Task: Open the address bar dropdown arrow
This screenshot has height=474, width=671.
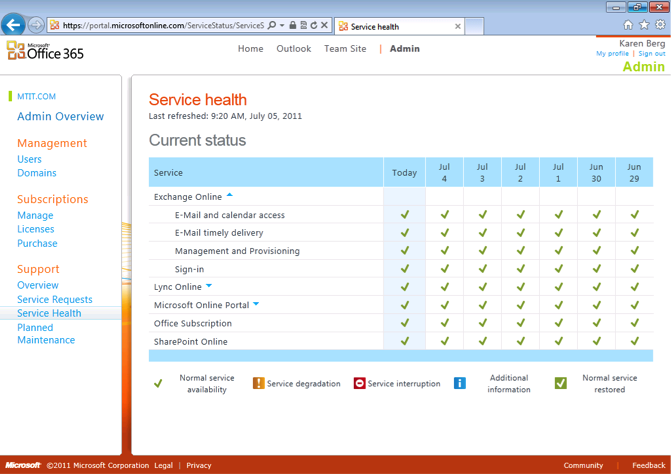Action: [x=282, y=25]
